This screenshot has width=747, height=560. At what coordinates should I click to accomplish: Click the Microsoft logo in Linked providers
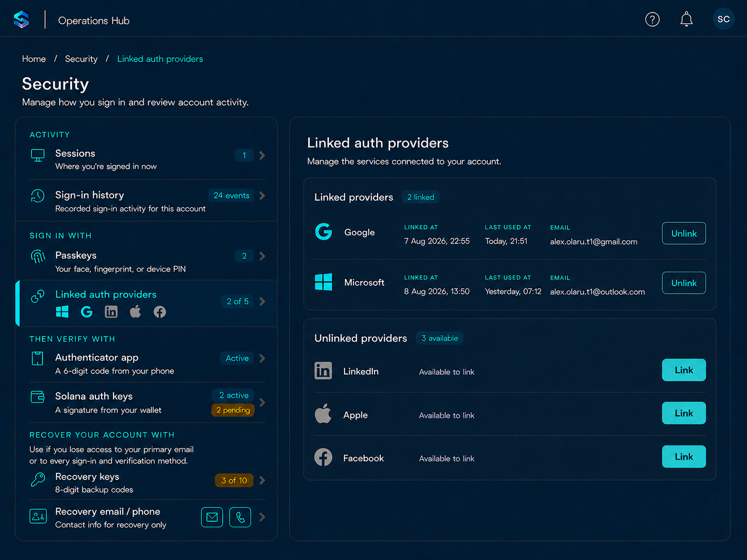[x=323, y=282]
